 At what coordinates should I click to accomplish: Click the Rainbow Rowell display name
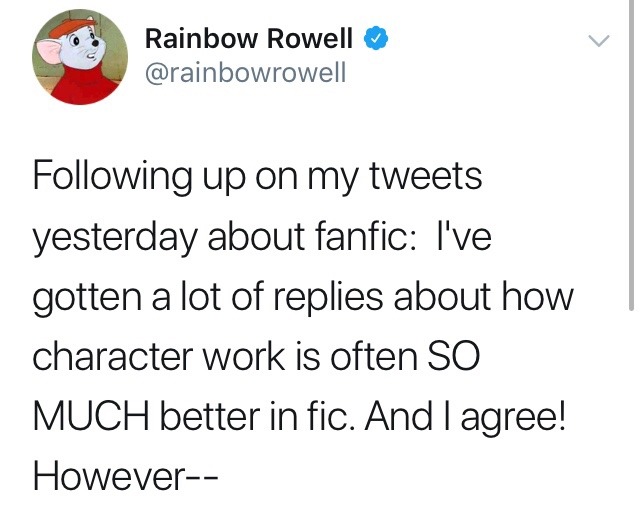[x=249, y=39]
